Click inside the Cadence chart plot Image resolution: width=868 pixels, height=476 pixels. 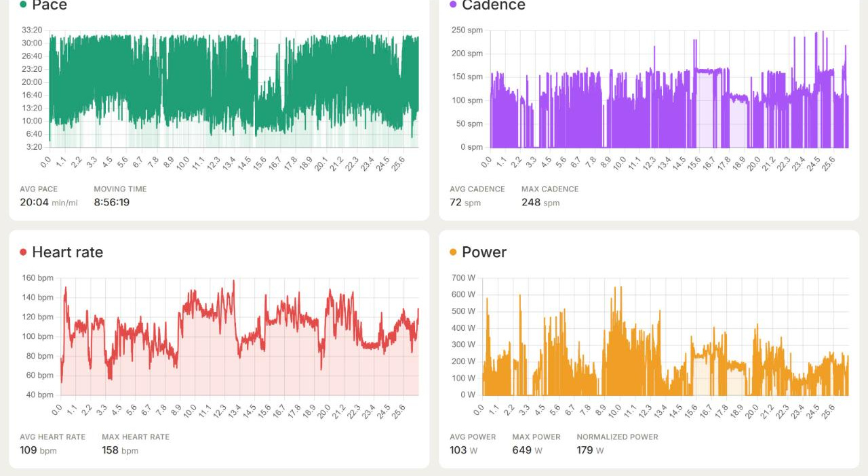669,88
